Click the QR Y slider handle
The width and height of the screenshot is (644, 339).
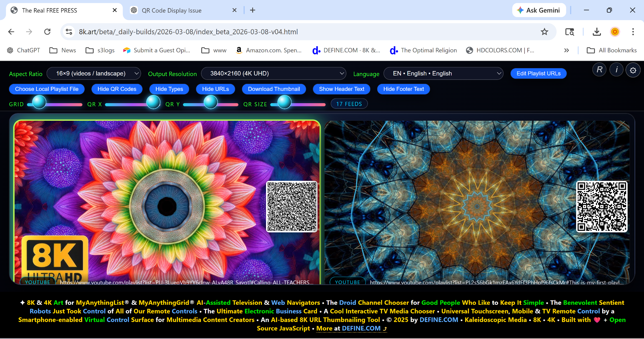point(211,102)
